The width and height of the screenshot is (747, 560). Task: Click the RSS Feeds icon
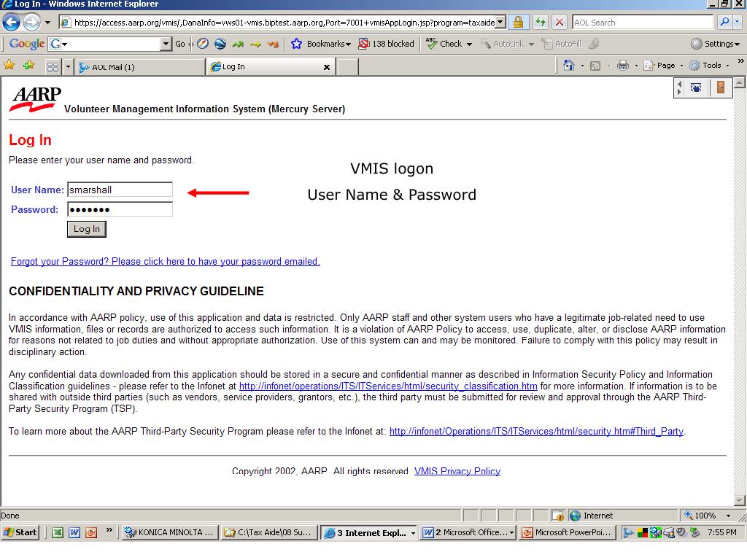coord(595,66)
